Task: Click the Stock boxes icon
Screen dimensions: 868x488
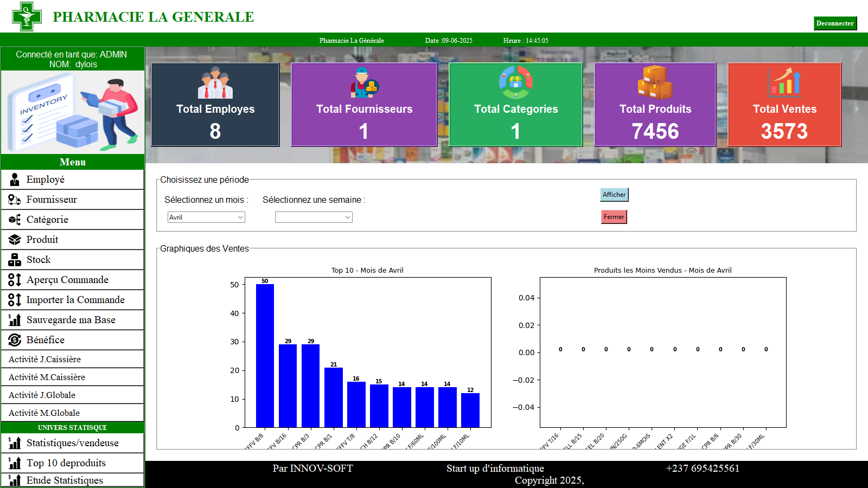Action: click(x=15, y=260)
